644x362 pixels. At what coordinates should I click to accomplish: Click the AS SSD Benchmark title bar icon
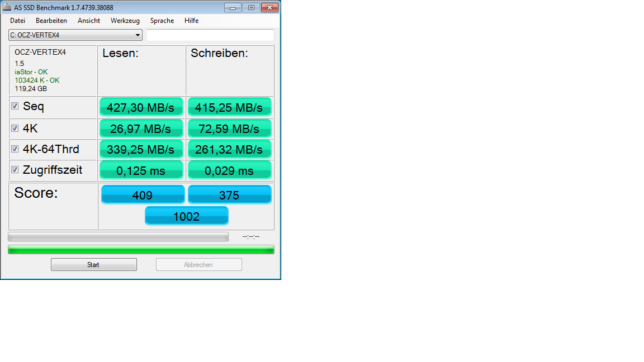7,7
